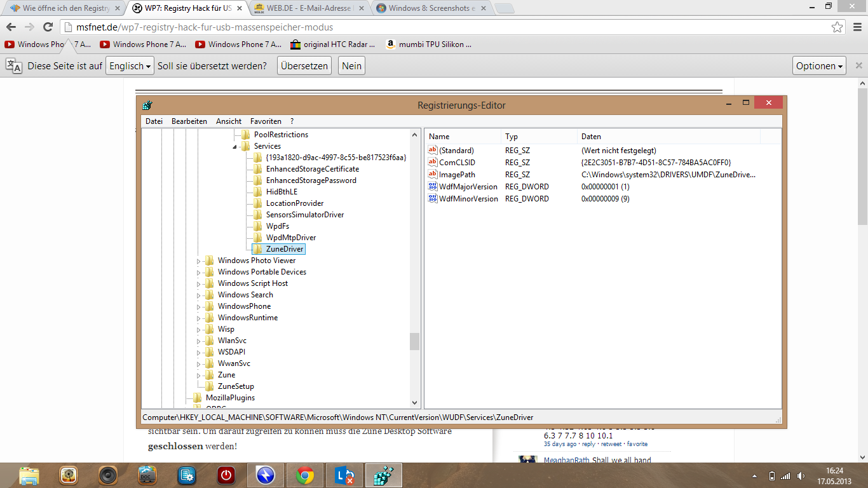Click the Name column header

point(463,137)
